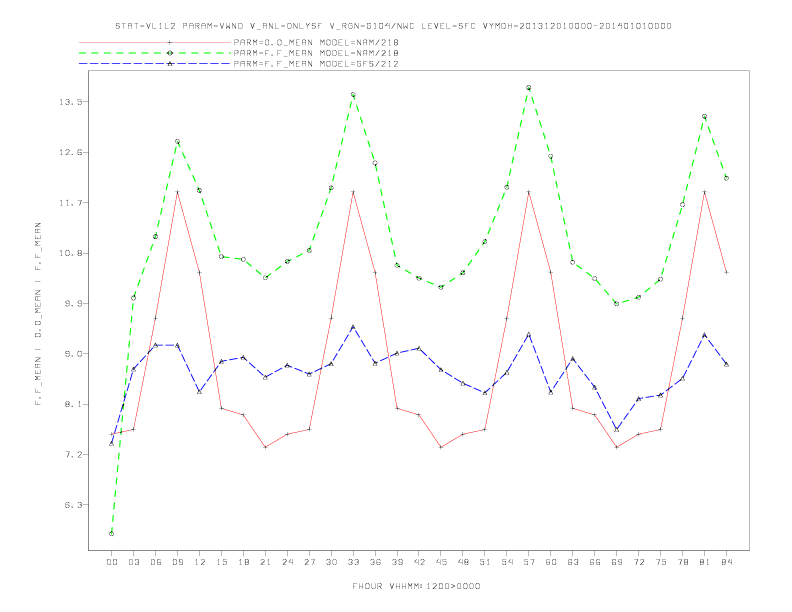Click x-axis tick label 78
The width and height of the screenshot is (792, 612).
coord(682,562)
